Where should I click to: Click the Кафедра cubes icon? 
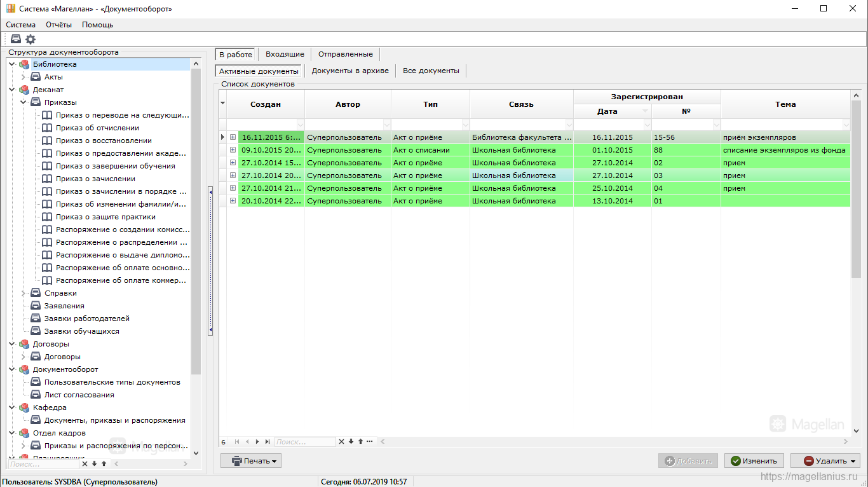coord(24,408)
